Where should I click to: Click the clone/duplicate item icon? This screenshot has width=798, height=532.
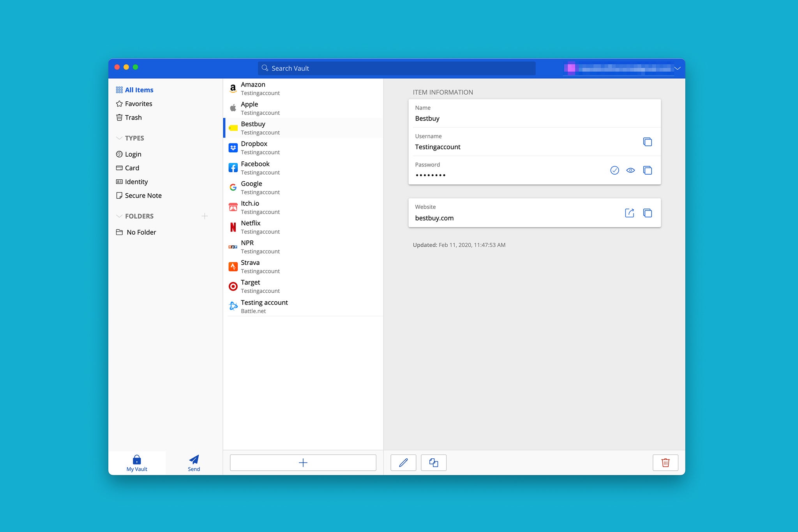[x=433, y=463]
